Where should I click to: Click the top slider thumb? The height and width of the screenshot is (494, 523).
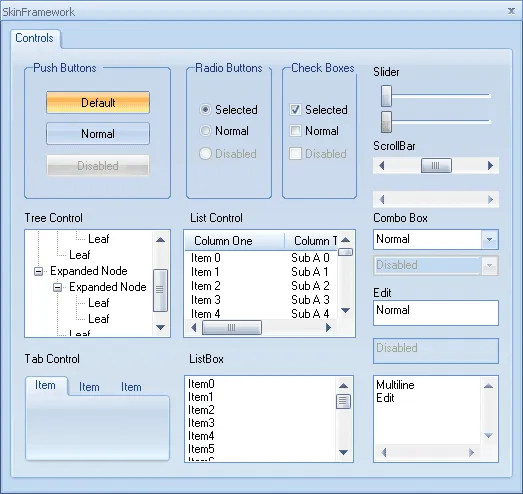[x=386, y=96]
